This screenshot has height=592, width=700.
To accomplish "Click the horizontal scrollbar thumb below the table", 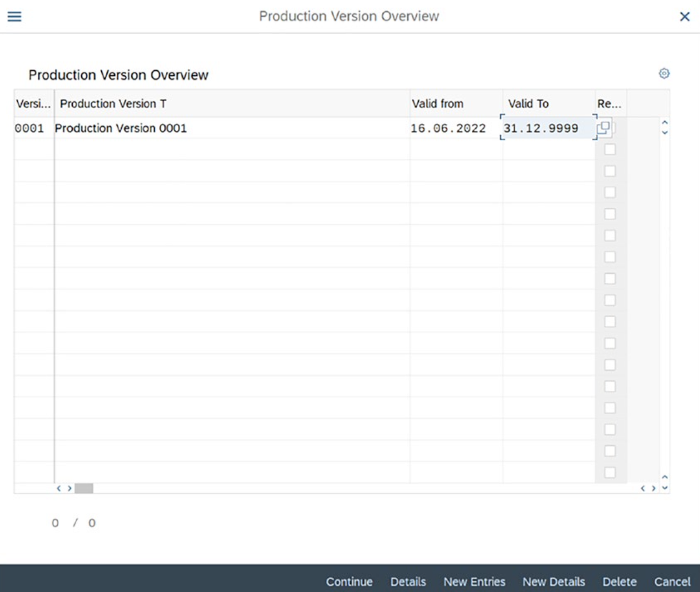I will click(x=85, y=488).
